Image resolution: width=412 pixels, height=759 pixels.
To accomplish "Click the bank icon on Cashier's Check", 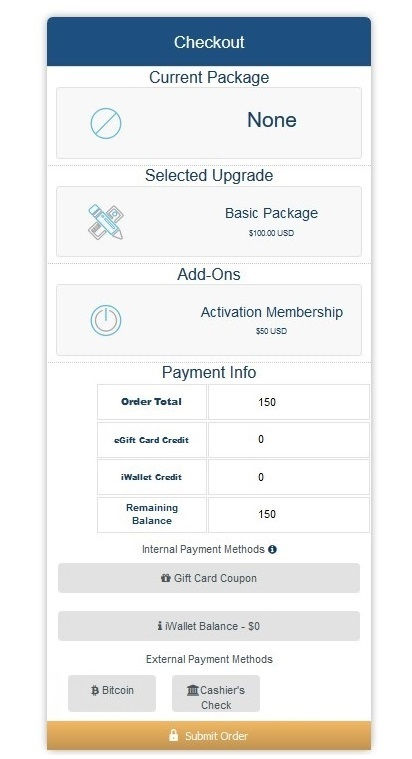I will click(x=193, y=690).
